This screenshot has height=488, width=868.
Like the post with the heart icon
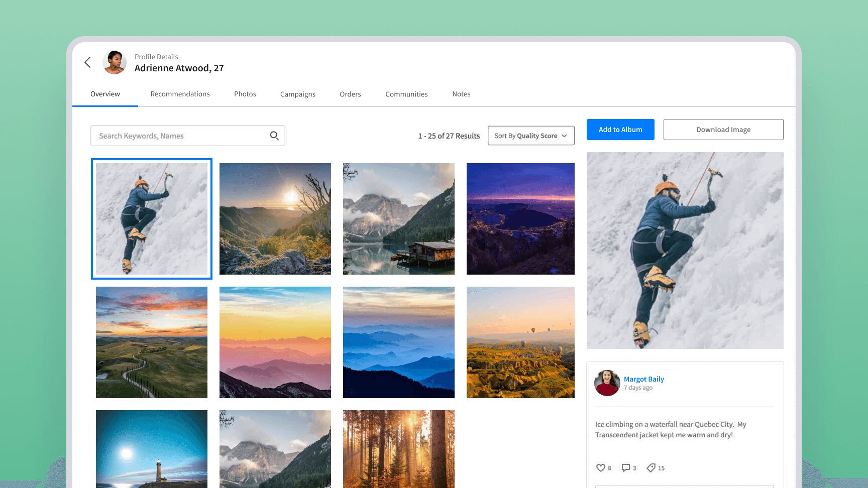600,468
